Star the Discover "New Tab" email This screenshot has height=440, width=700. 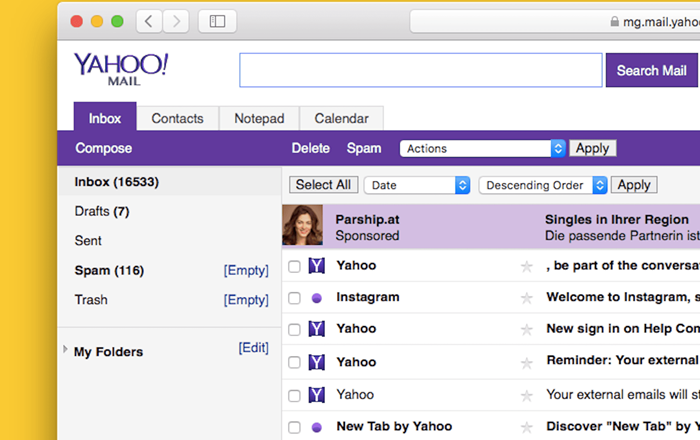pos(527,427)
